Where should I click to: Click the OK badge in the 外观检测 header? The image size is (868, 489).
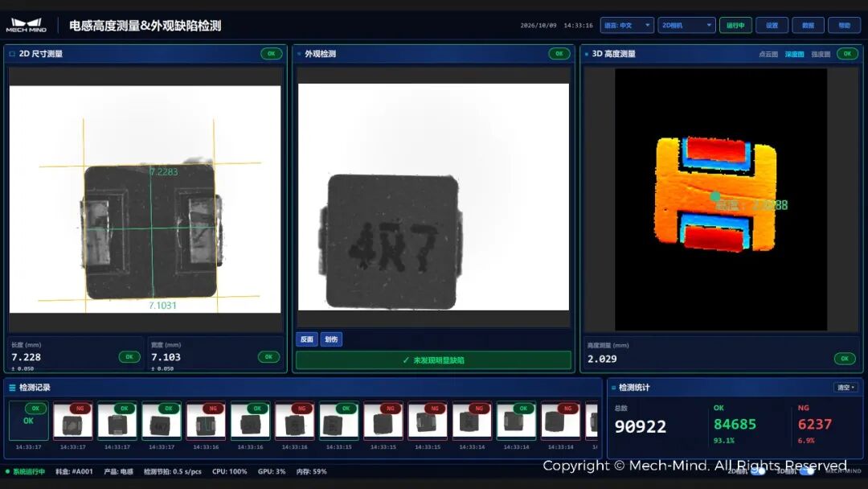(x=559, y=54)
